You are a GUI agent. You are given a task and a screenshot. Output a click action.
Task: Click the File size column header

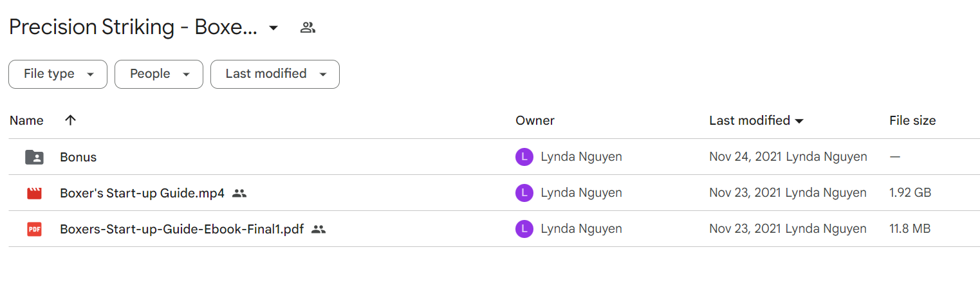pos(912,120)
